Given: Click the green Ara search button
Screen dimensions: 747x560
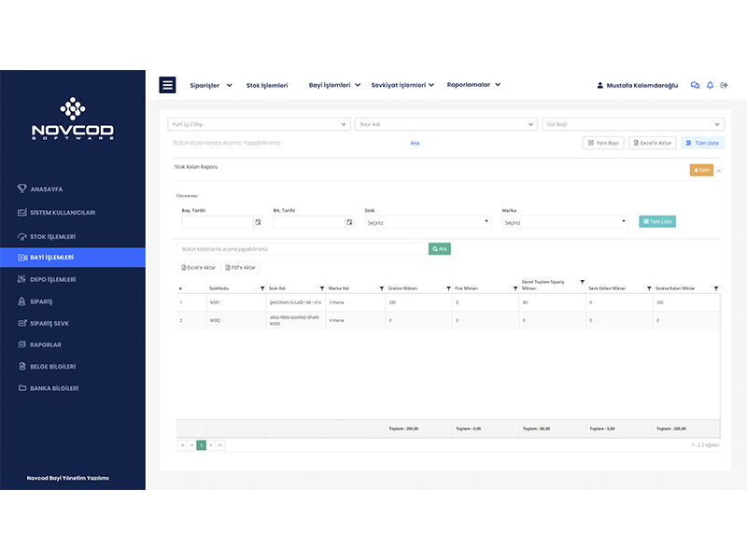Looking at the screenshot, I should (x=439, y=249).
